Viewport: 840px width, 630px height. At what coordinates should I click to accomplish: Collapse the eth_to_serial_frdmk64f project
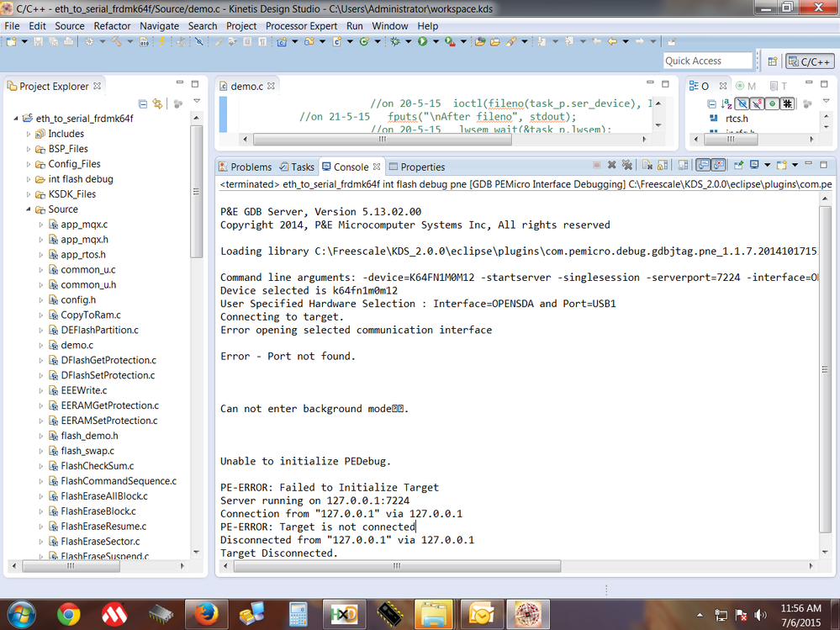click(15, 119)
